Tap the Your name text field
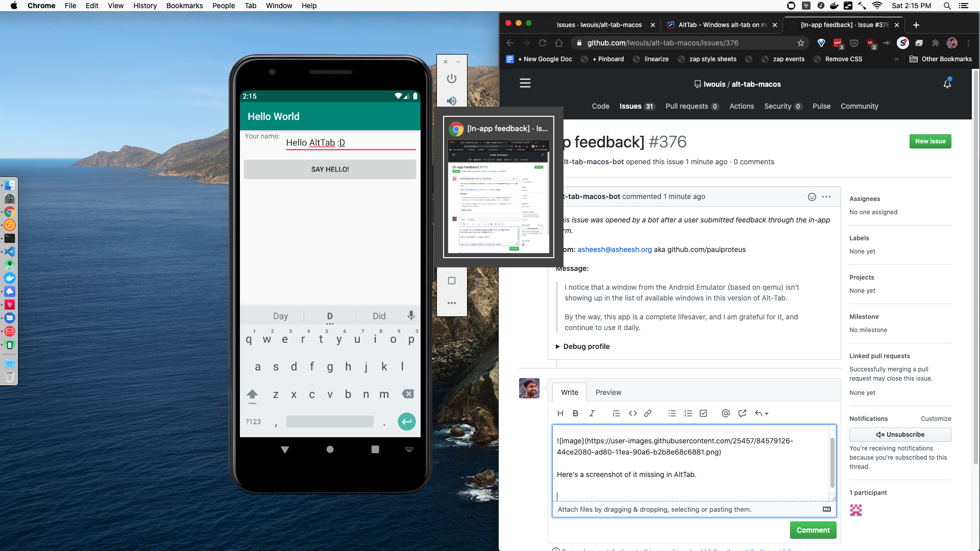This screenshot has height=551, width=980. coord(351,143)
